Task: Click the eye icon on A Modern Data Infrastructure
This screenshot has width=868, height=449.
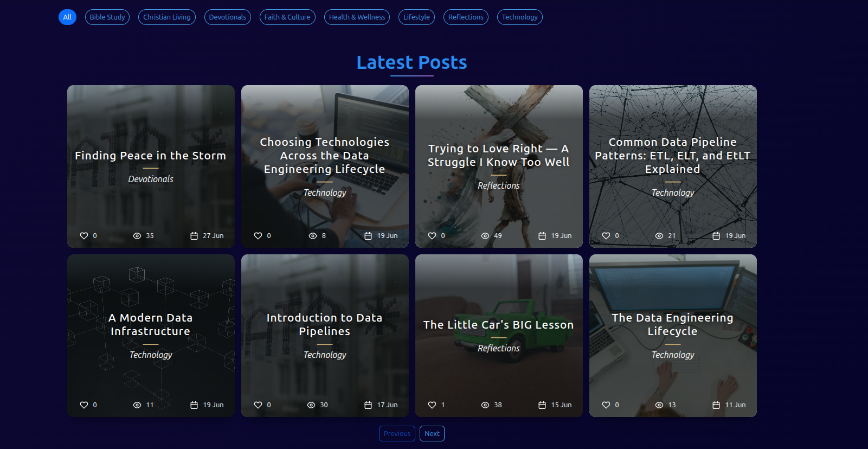Action: point(137,405)
